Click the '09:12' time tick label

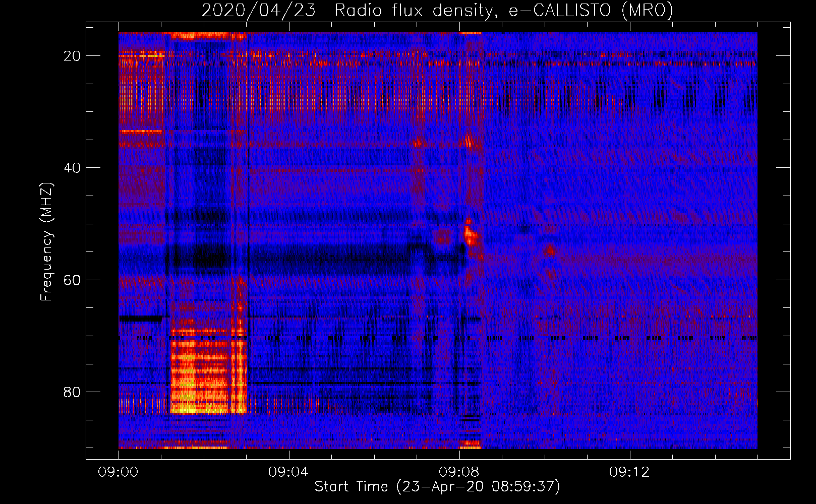[x=629, y=472]
